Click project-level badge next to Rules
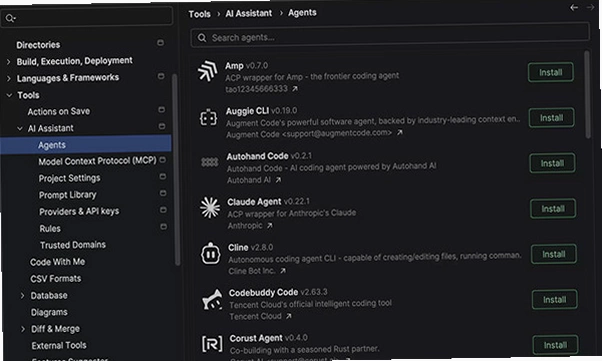 [164, 227]
